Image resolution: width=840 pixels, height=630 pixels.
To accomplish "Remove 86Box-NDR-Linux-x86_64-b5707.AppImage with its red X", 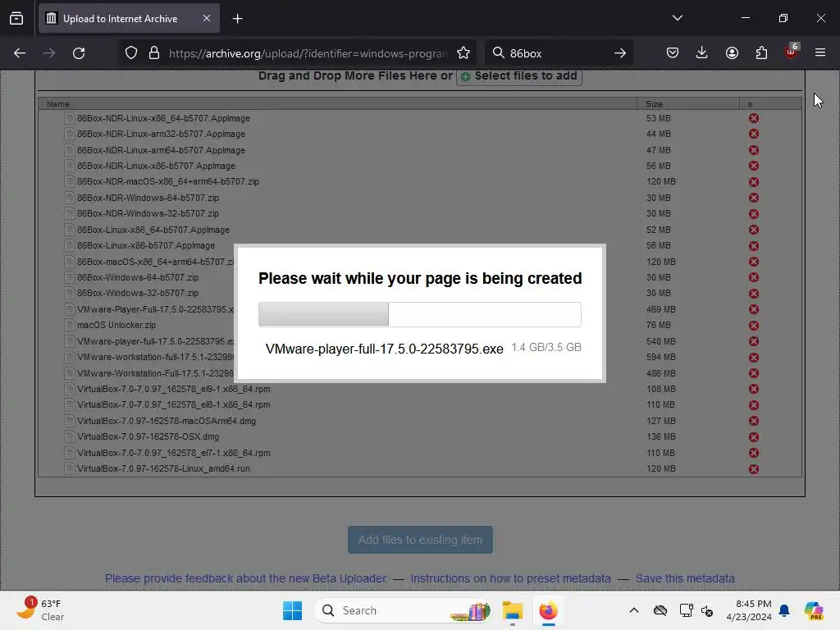I will point(753,118).
